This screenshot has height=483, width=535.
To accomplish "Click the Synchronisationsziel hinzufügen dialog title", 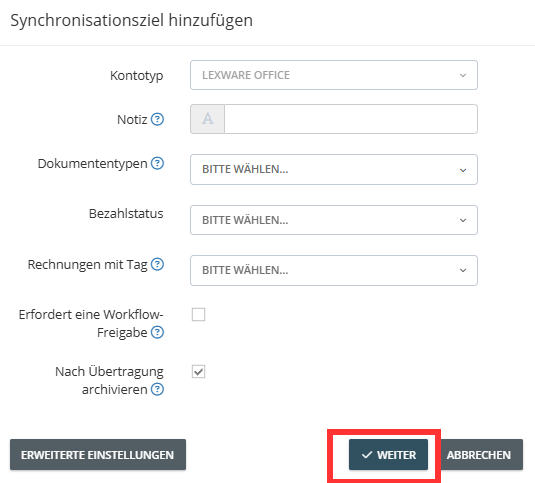I will click(x=132, y=20).
